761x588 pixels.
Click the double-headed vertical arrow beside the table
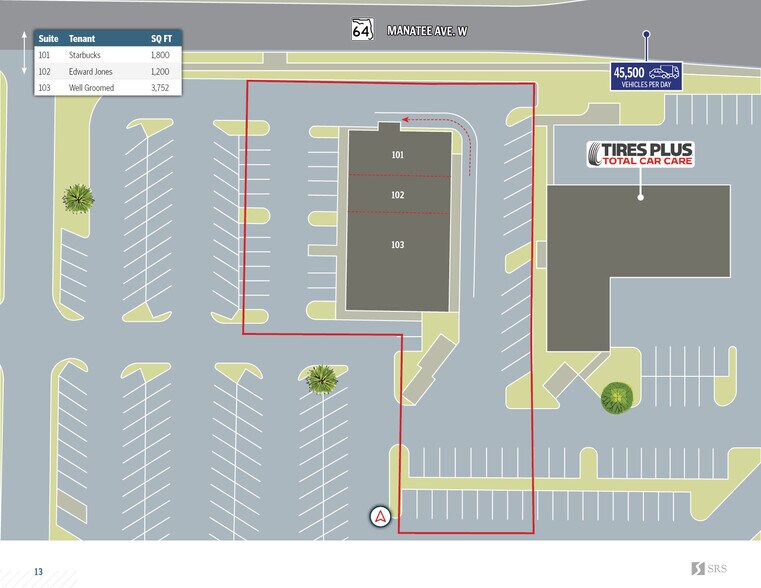pos(25,53)
